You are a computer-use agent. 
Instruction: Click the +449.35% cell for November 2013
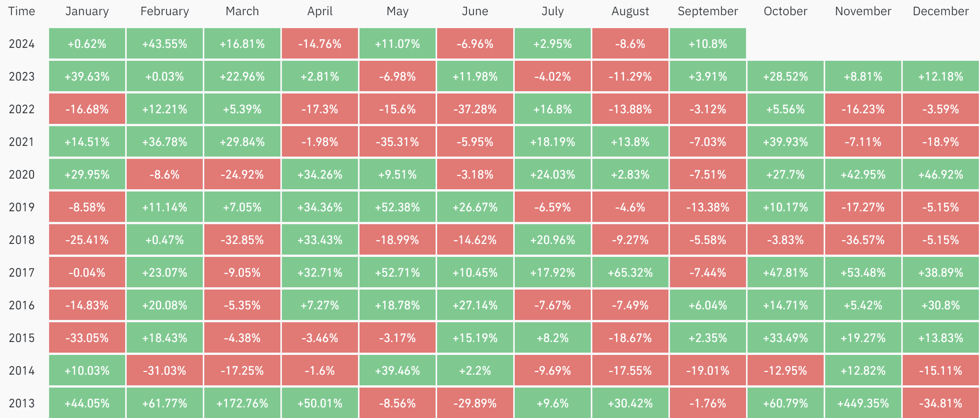pyautogui.click(x=863, y=403)
